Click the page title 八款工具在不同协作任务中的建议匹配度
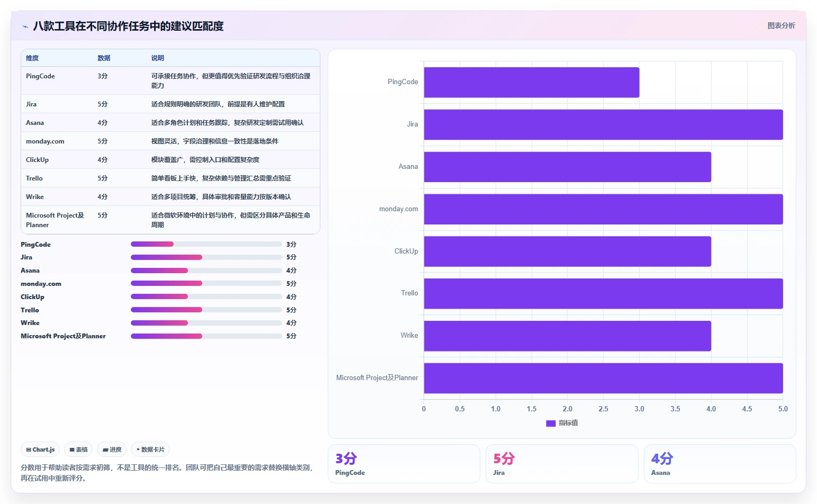Screen dimensions: 817x504 click(128, 26)
